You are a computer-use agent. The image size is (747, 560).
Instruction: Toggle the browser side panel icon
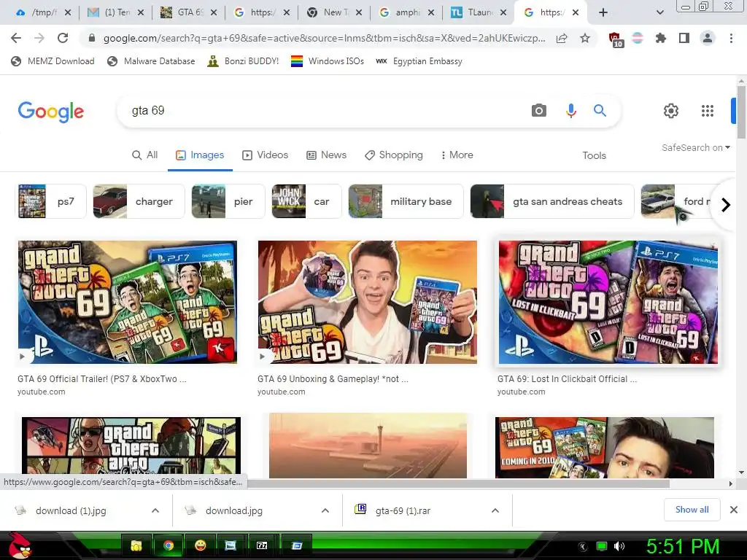684,38
